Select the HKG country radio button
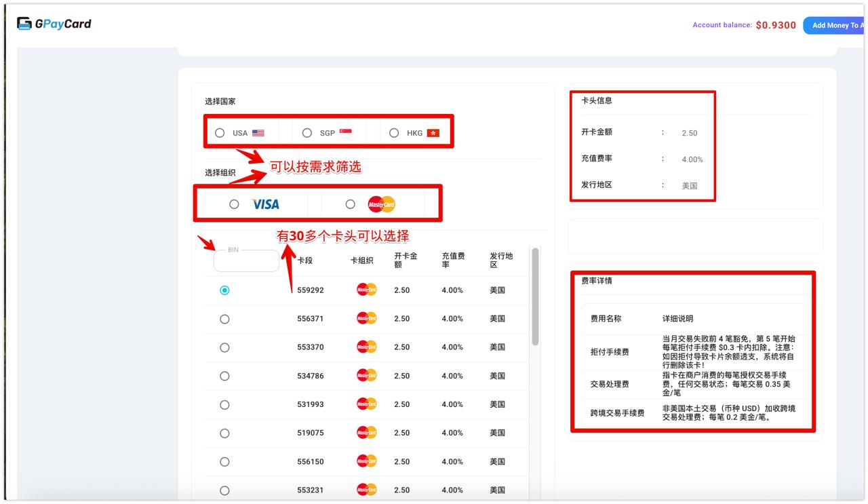 click(x=394, y=133)
